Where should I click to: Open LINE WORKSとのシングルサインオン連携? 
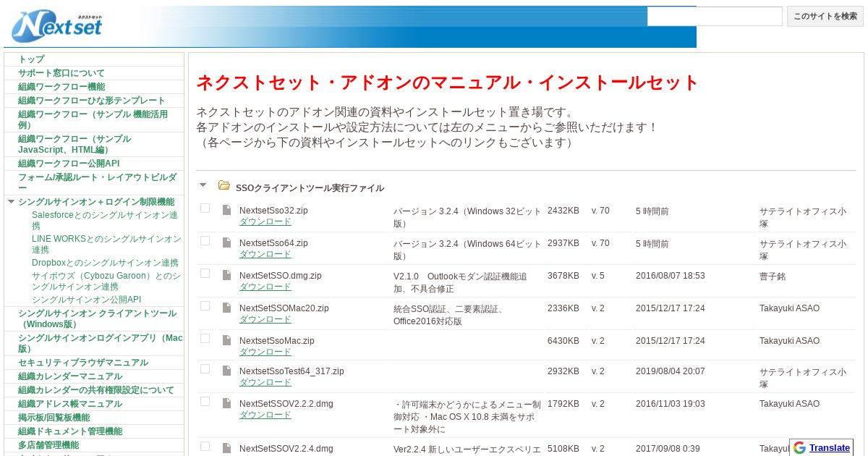(106, 244)
